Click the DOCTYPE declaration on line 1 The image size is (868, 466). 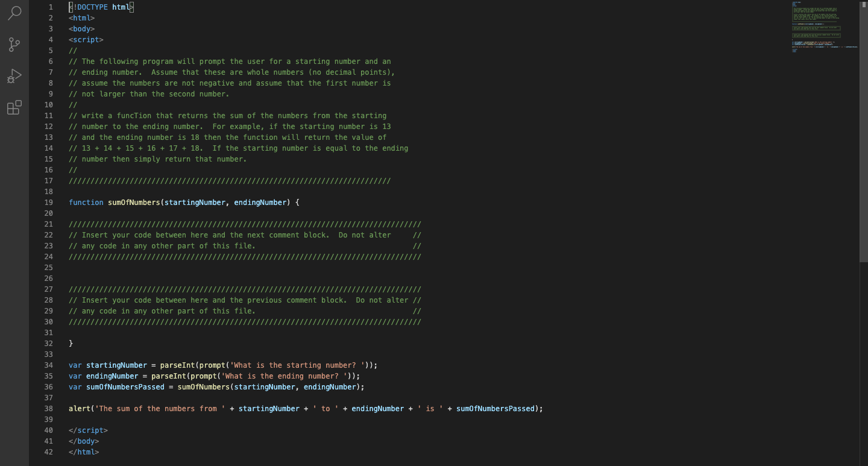point(99,7)
